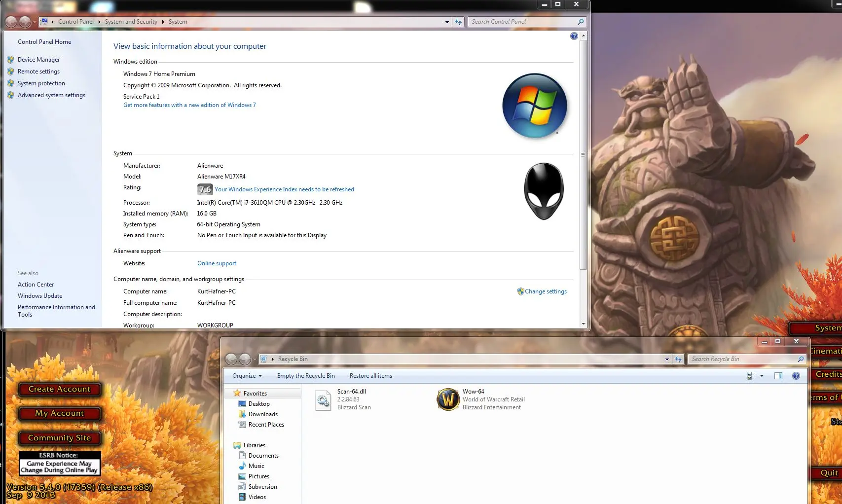Image resolution: width=842 pixels, height=504 pixels.
Task: Click Change settings for computer name
Action: point(546,291)
